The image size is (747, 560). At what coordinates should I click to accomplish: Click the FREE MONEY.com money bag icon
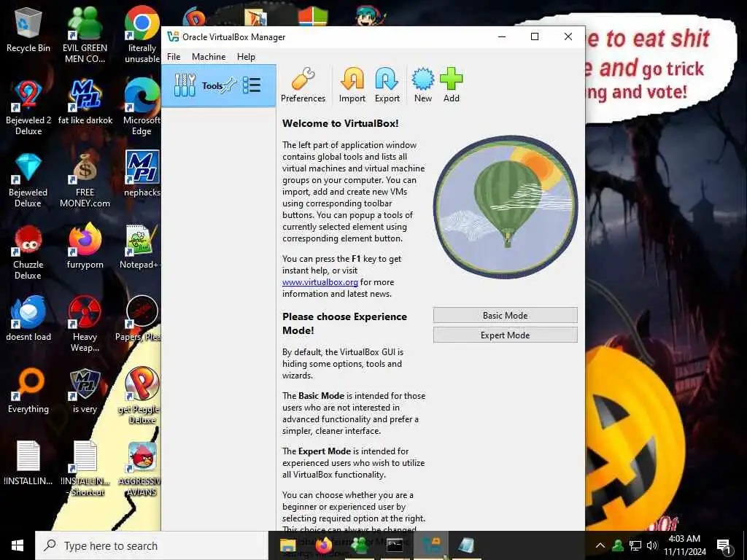(85, 168)
